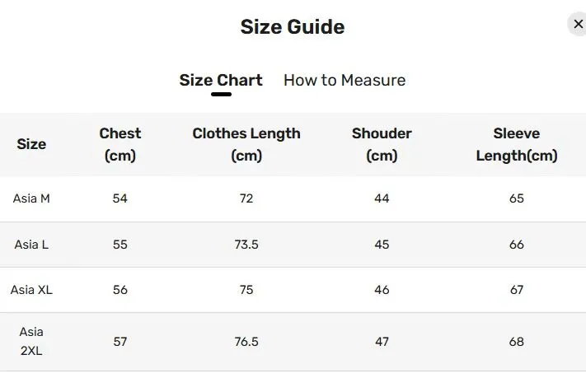Image resolution: width=586 pixels, height=392 pixels.
Task: Select the Size Chart tab
Action: tap(220, 80)
